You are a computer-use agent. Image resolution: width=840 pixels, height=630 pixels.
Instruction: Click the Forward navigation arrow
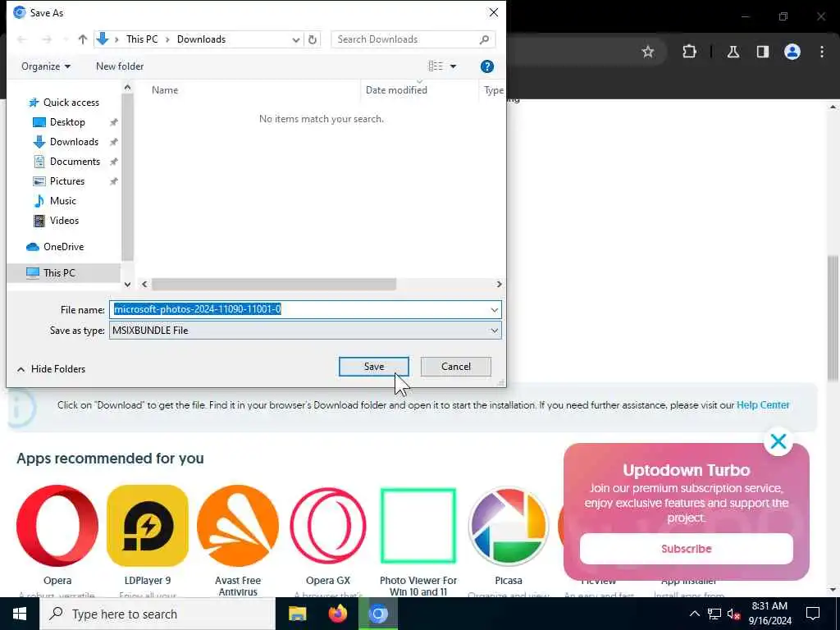click(47, 39)
